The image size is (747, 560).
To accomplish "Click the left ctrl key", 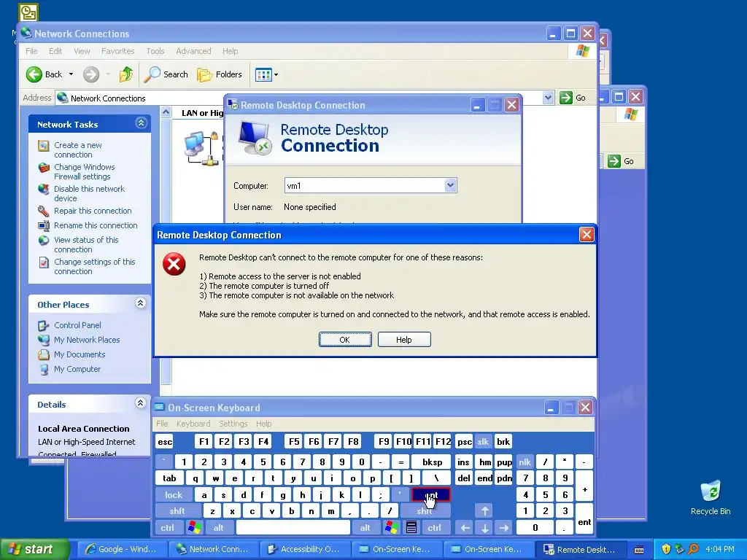I will coord(167,528).
